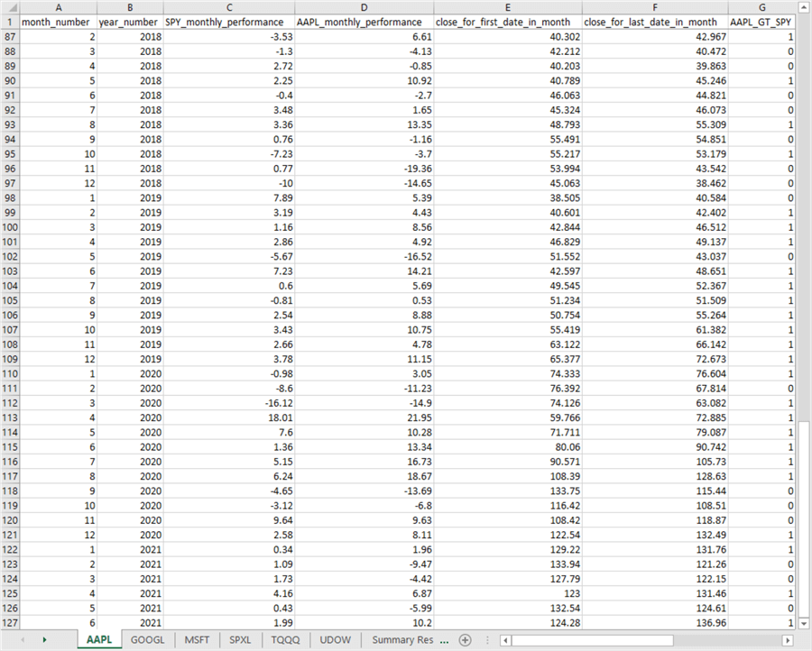812x651 pixels.
Task: Select cell with SPY value 18.01
Action: tap(229, 417)
